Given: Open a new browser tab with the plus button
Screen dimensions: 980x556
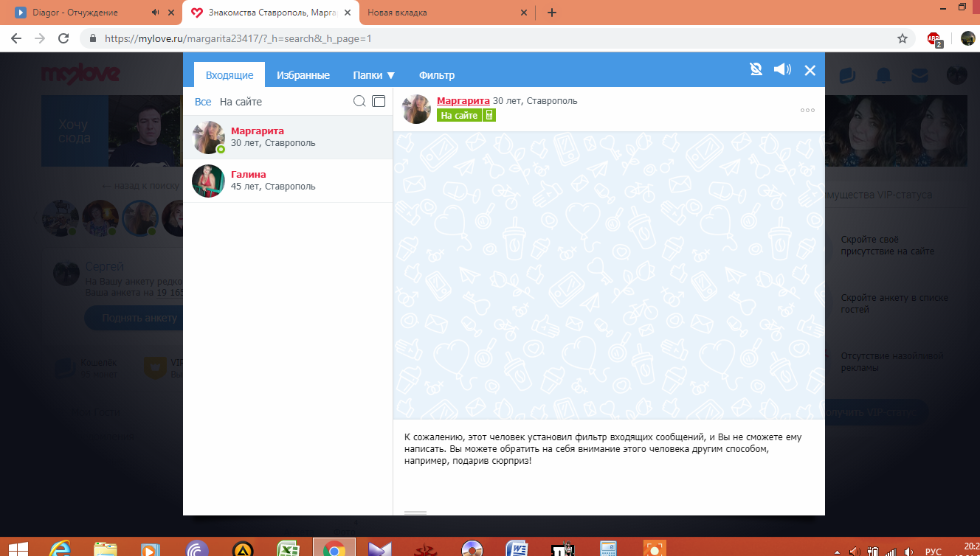Looking at the screenshot, I should [x=552, y=13].
